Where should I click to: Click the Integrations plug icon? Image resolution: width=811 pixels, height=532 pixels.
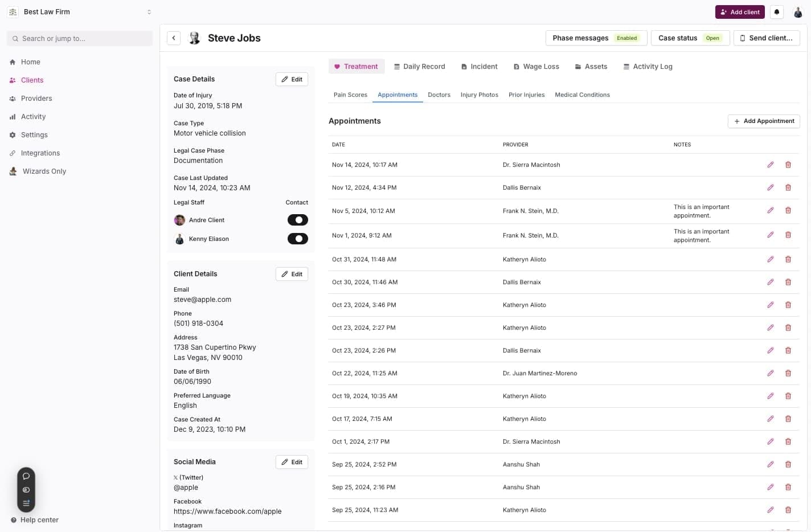point(13,153)
